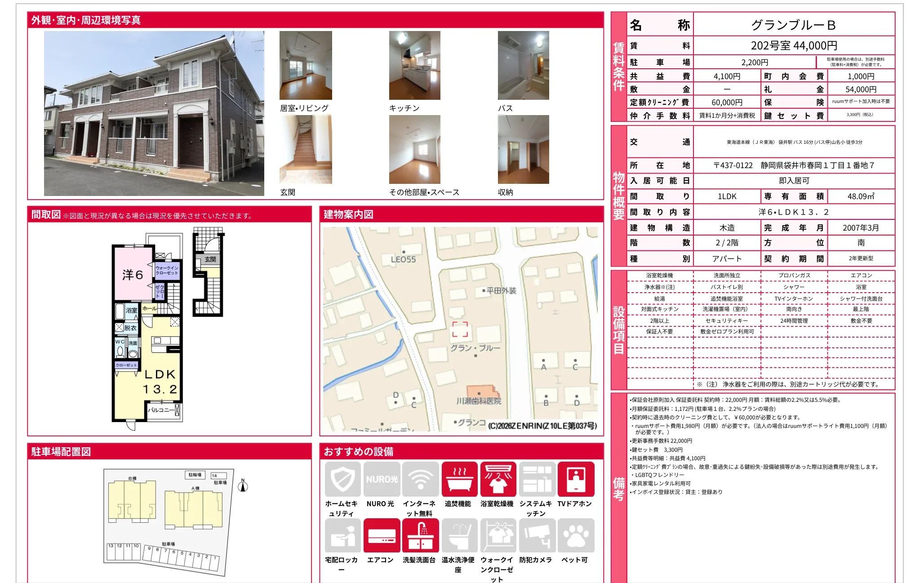This screenshot has width=924, height=583.
Task: Click the ペット可 paw icon
Action: tap(576, 535)
